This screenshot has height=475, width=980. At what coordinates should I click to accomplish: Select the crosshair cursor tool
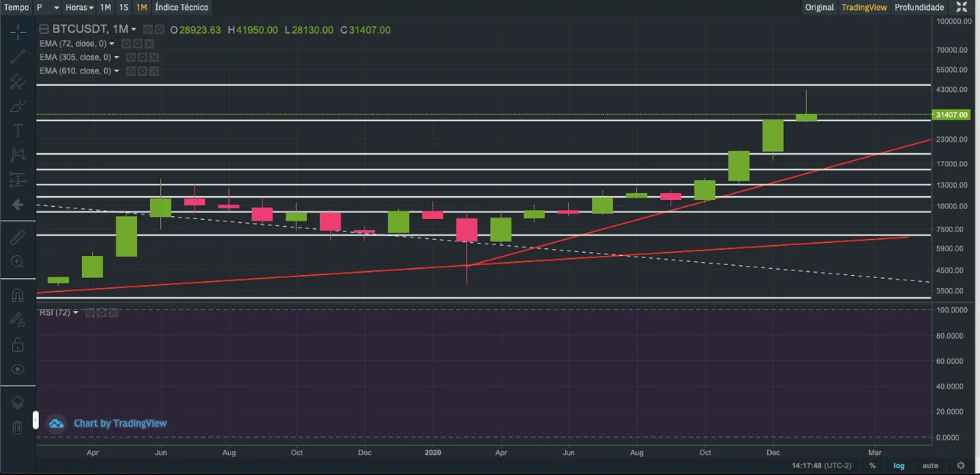(x=18, y=32)
